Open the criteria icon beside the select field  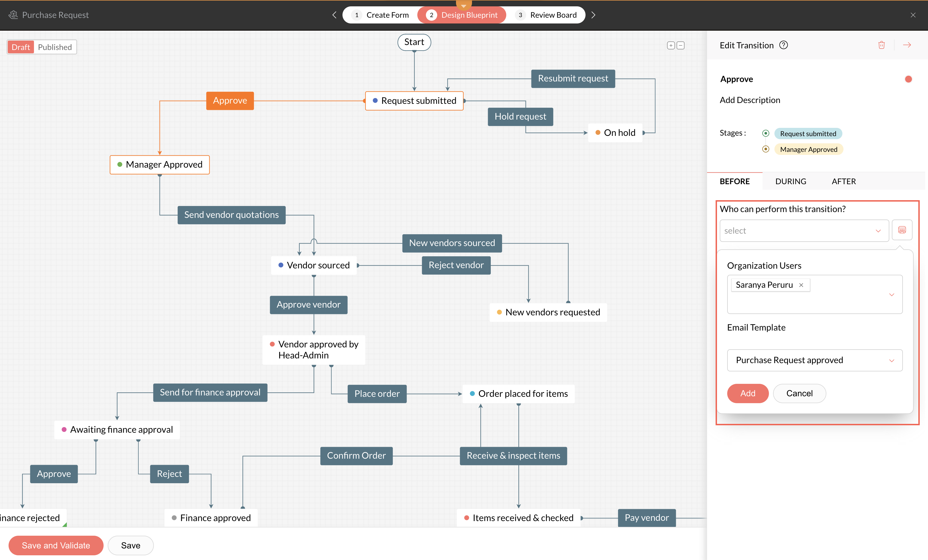tap(902, 230)
